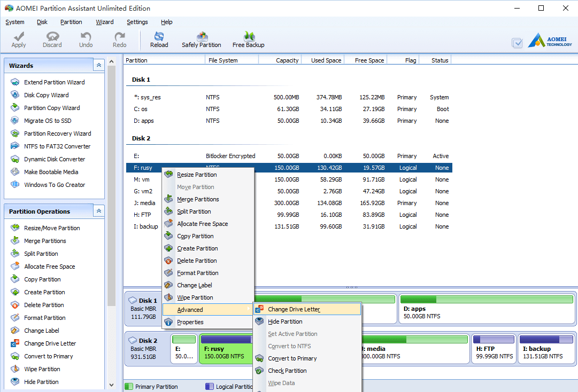This screenshot has width=578, height=392.
Task: Select Allocate Free Space in sidebar
Action: [x=49, y=266]
